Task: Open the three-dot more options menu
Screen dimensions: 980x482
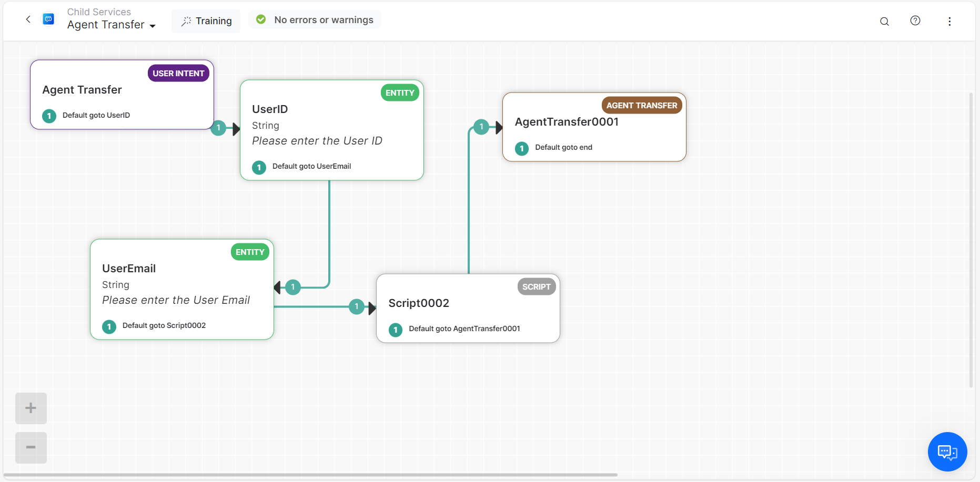Action: [x=949, y=22]
